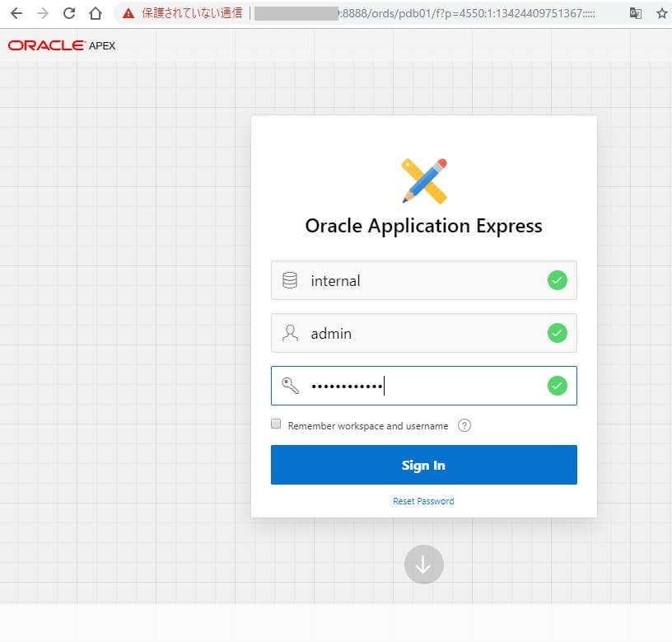Screen dimensions: 672x642
Task: Click the browser forward arrow
Action: 43,14
